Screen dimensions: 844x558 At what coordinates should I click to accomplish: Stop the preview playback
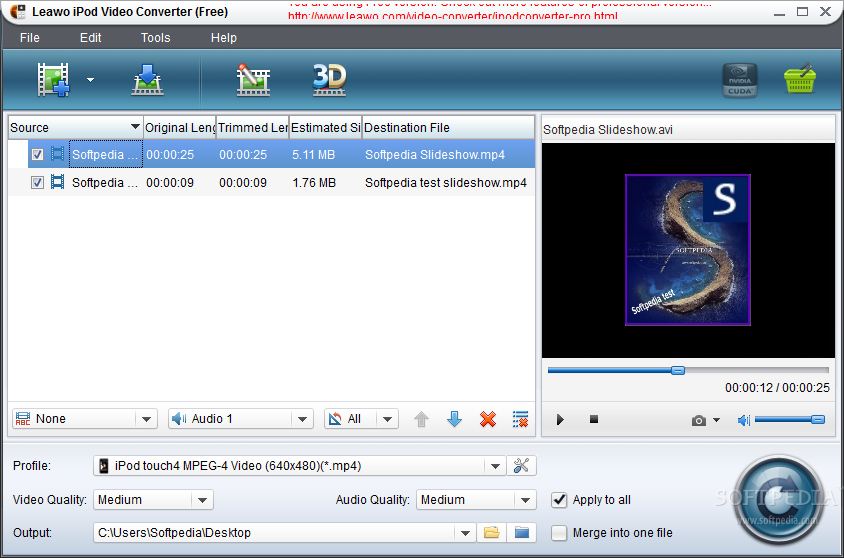pyautogui.click(x=594, y=419)
